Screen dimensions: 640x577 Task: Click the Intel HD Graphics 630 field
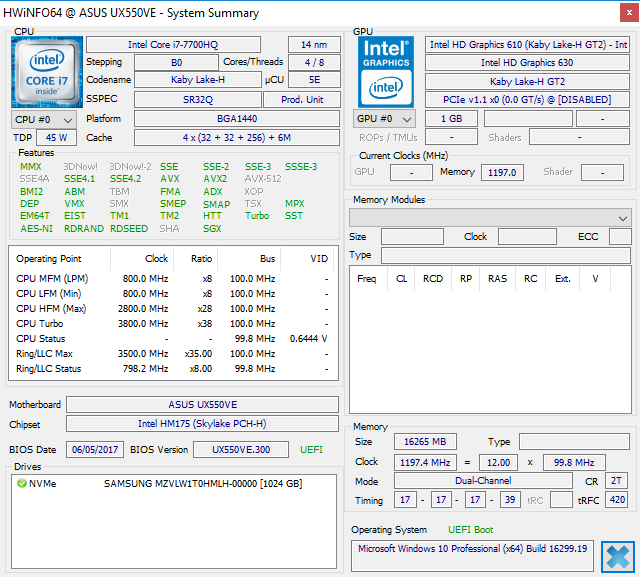tap(526, 63)
